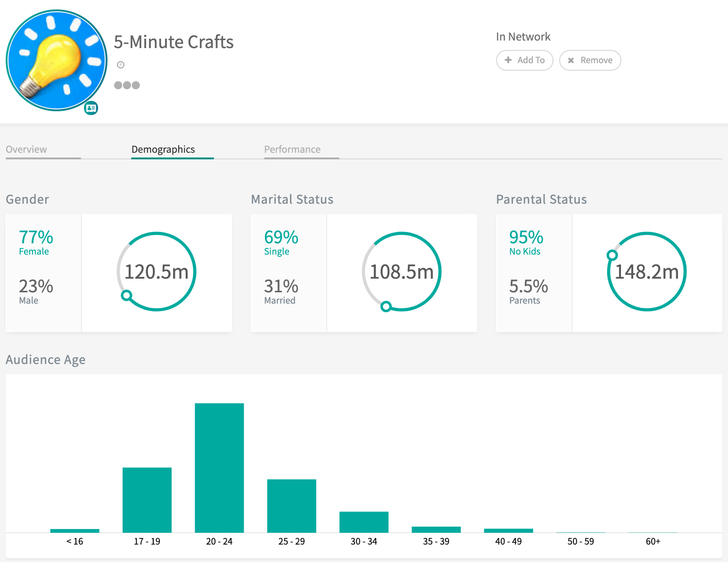The height and width of the screenshot is (562, 728).
Task: Click the Marital Status donut chart handle
Action: [x=386, y=307]
